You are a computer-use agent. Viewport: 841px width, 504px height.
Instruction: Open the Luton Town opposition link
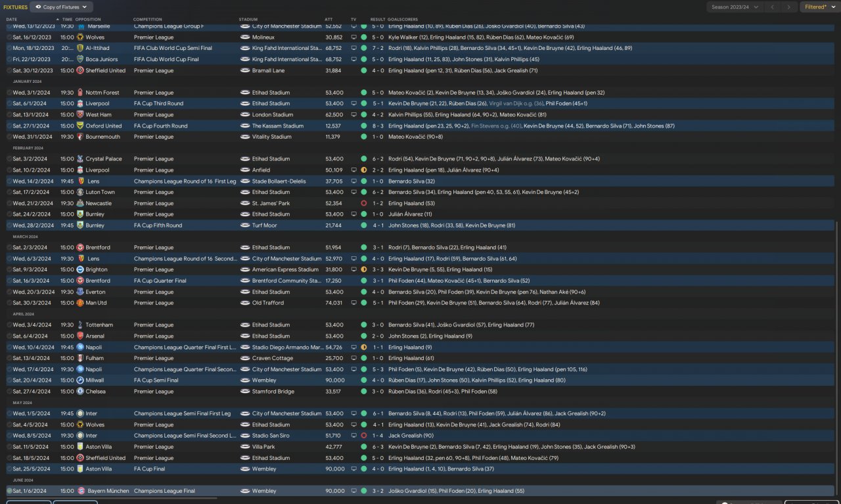(100, 192)
